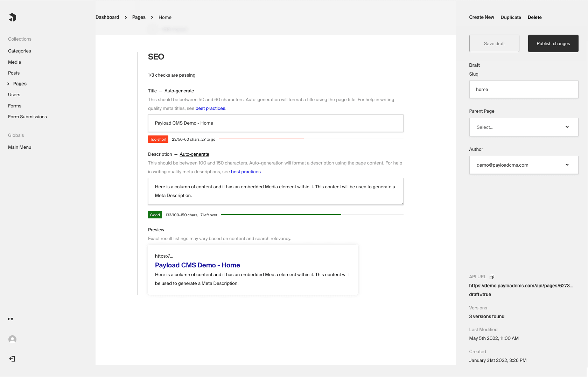Click the red title length progress bar
Viewport: 588px width, 378px height.
click(x=261, y=139)
